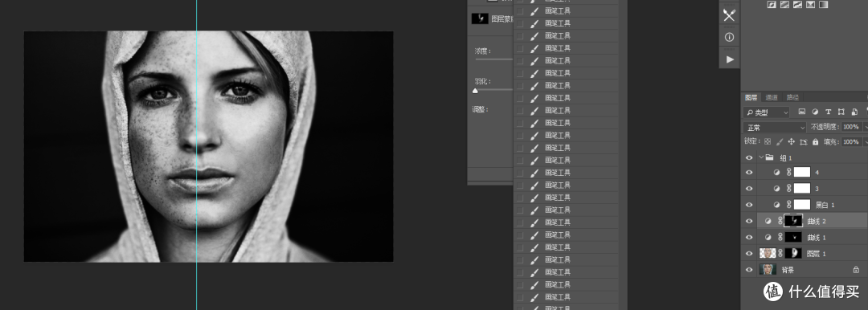868x310 pixels.
Task: Click the adjustment icon on layer 3
Action: pyautogui.click(x=776, y=189)
